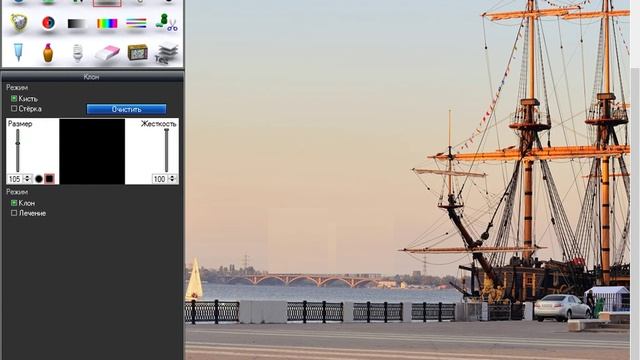640x360 pixels.
Task: Click the white sailboat in the photo
Action: (194, 279)
